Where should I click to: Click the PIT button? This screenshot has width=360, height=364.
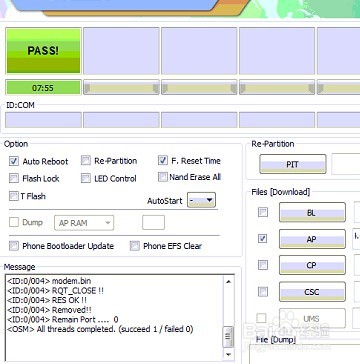[293, 164]
